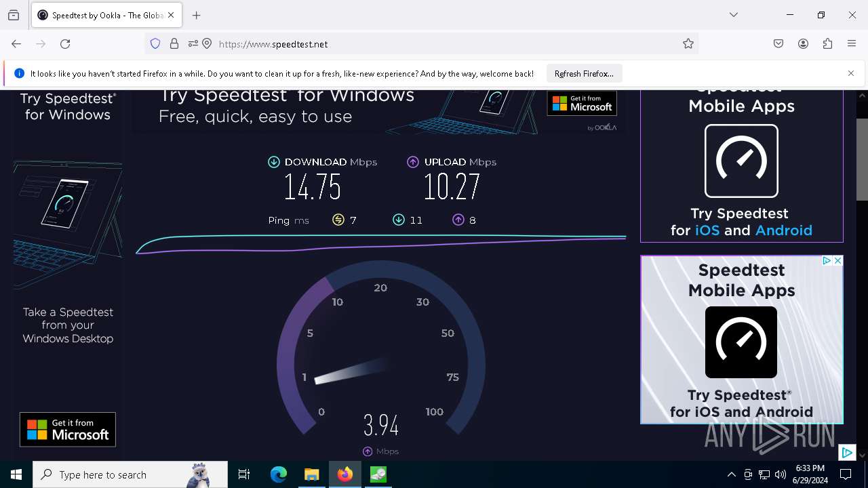The width and height of the screenshot is (868, 488).
Task: Click the idle ping icon showing 7
Action: 338,220
